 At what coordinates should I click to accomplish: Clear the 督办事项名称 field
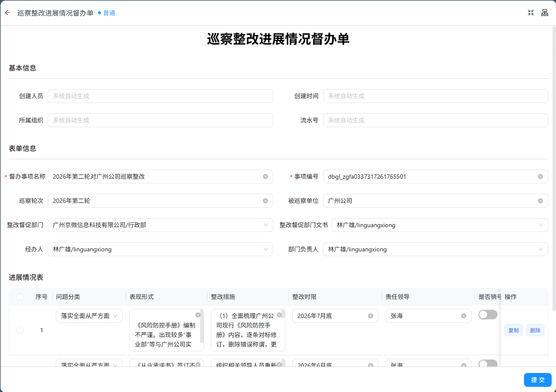(265, 177)
